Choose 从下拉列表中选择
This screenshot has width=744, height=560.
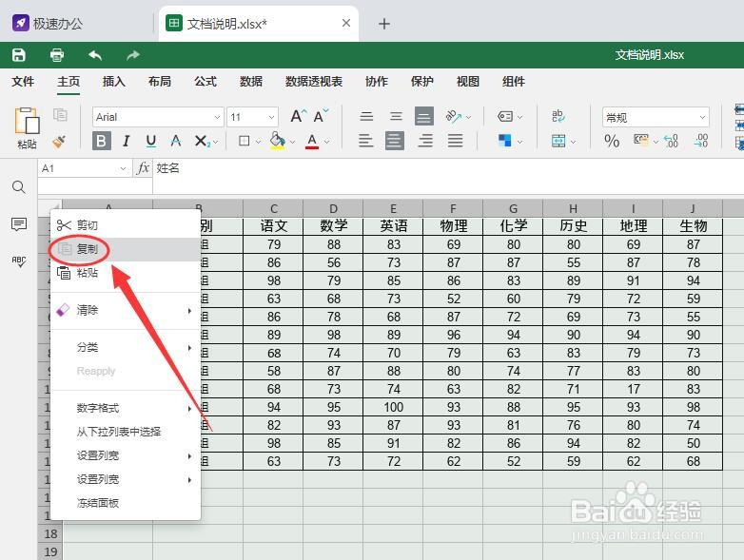[126, 432]
